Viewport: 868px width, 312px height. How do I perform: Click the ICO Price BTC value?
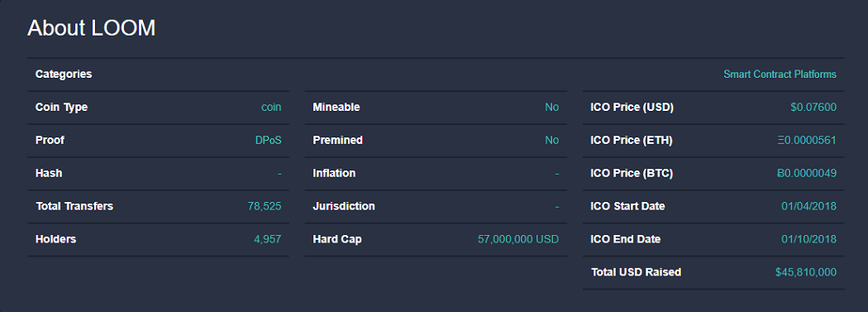(x=807, y=174)
